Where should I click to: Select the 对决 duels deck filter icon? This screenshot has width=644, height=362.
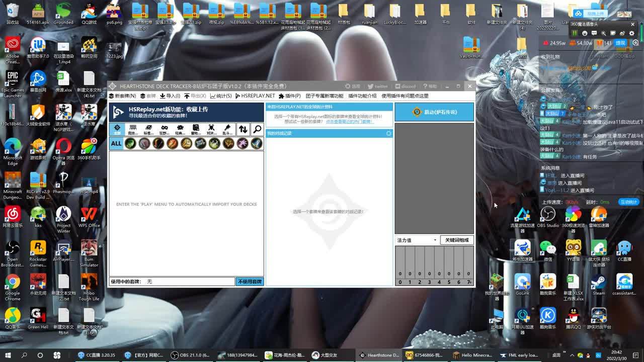[211, 129]
